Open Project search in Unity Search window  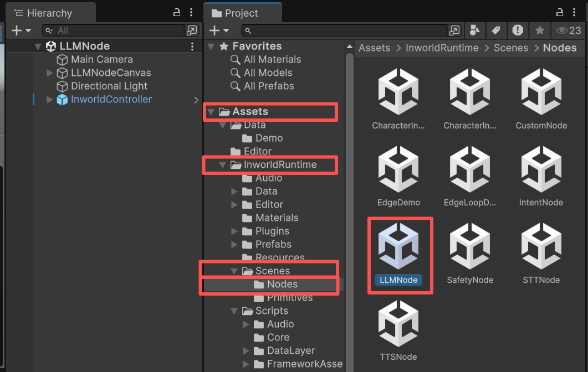click(454, 30)
